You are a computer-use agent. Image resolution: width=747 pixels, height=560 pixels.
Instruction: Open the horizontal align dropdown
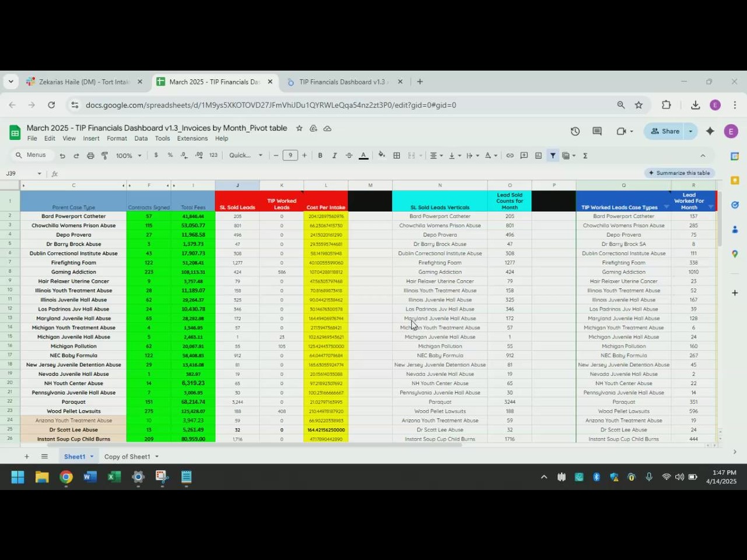pyautogui.click(x=436, y=155)
